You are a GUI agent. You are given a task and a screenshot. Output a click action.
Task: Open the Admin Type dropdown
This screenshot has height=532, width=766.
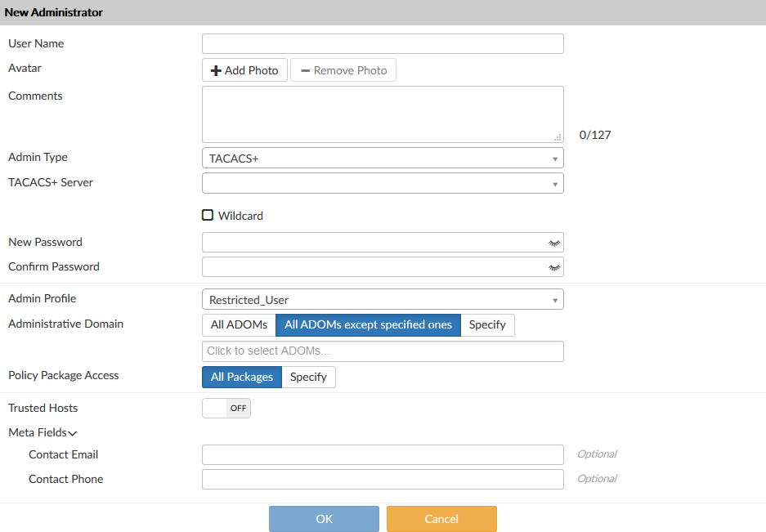coord(383,159)
